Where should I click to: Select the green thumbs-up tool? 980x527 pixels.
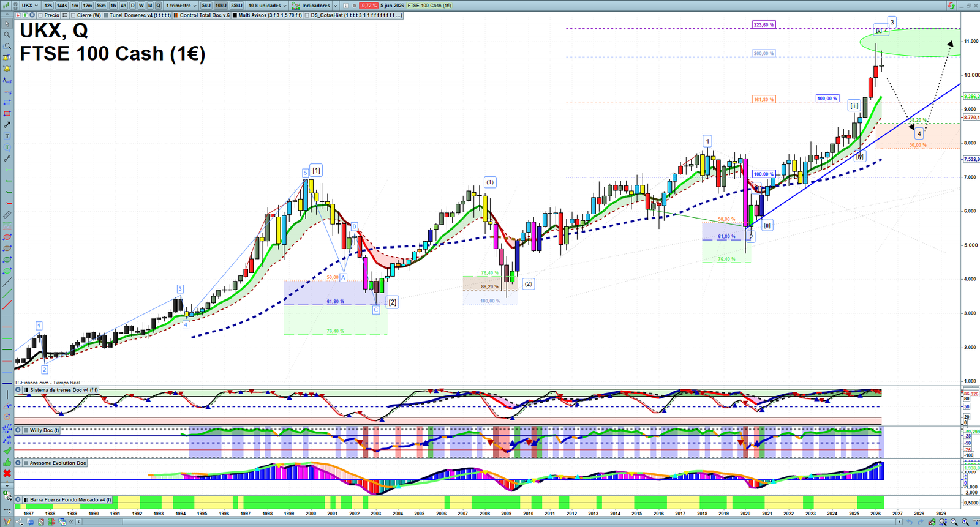(x=7, y=462)
